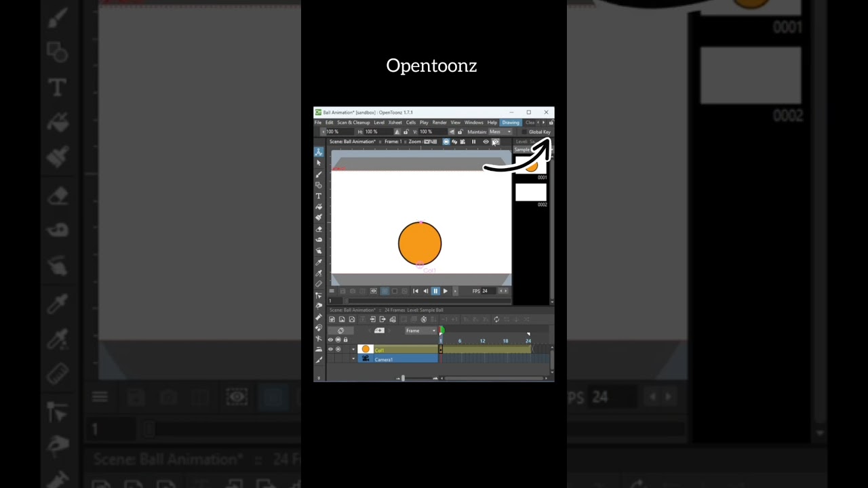
Task: Switch viewer to 3D view
Action: coord(454,142)
